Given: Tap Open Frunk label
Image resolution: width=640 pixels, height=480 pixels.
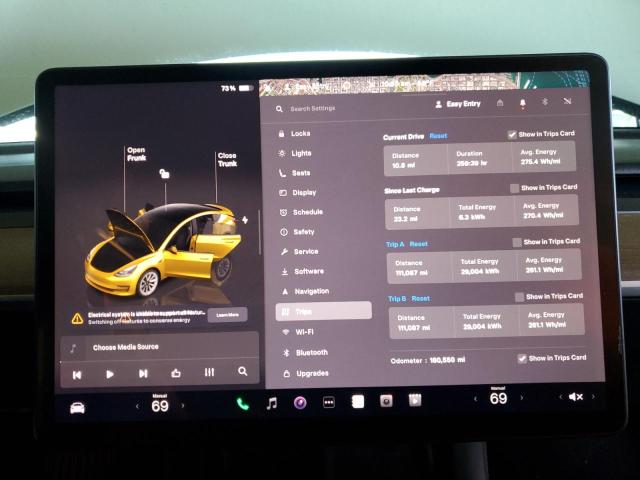Looking at the screenshot, I should (136, 154).
